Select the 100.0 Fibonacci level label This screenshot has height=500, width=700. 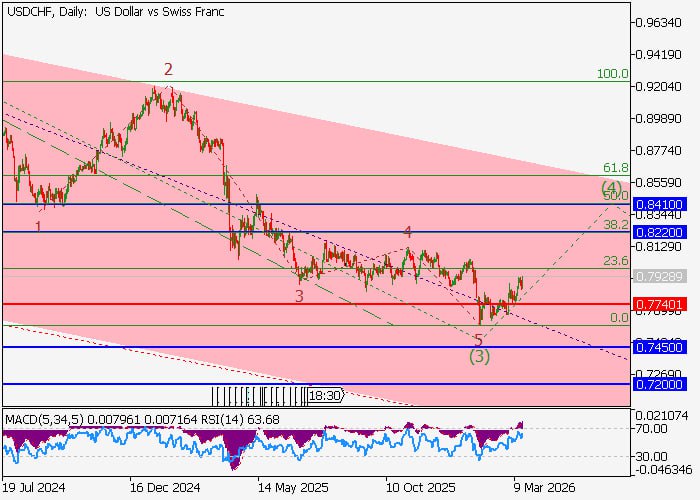612,74
